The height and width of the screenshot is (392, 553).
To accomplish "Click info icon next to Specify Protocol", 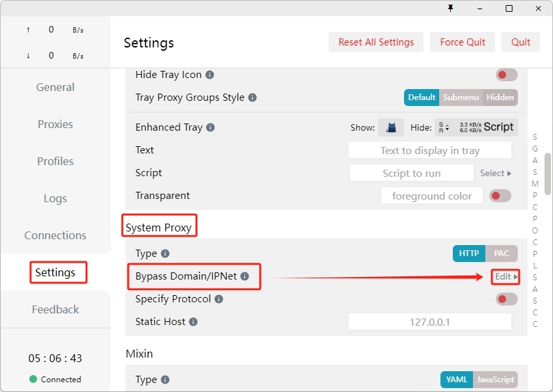I will [219, 299].
